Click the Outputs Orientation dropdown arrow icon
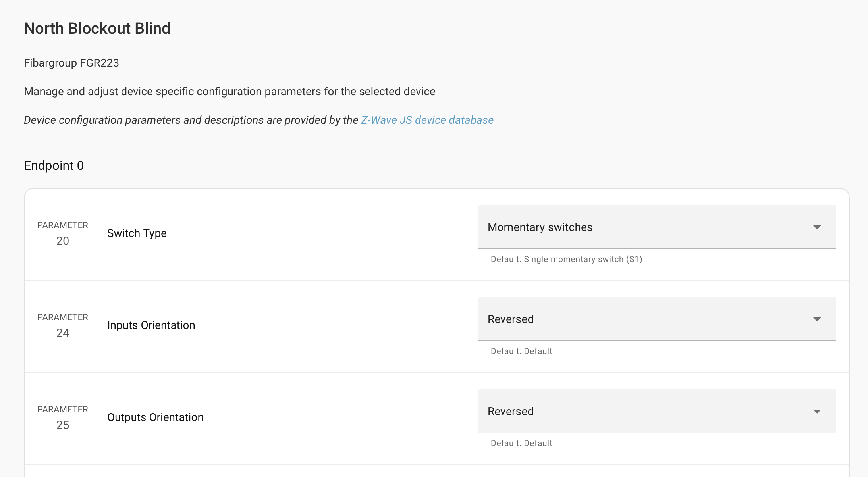 (x=817, y=412)
